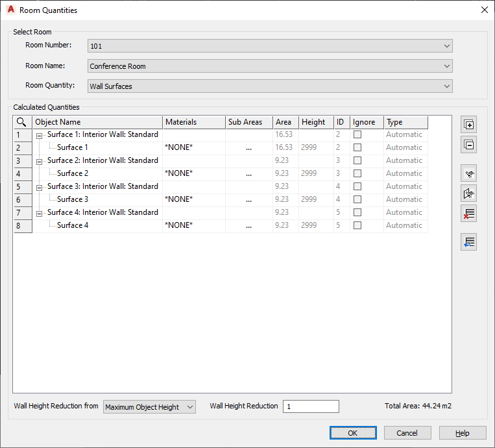The image size is (495, 448).
Task: Select the Surface 4 child tree item
Action: pyautogui.click(x=73, y=225)
